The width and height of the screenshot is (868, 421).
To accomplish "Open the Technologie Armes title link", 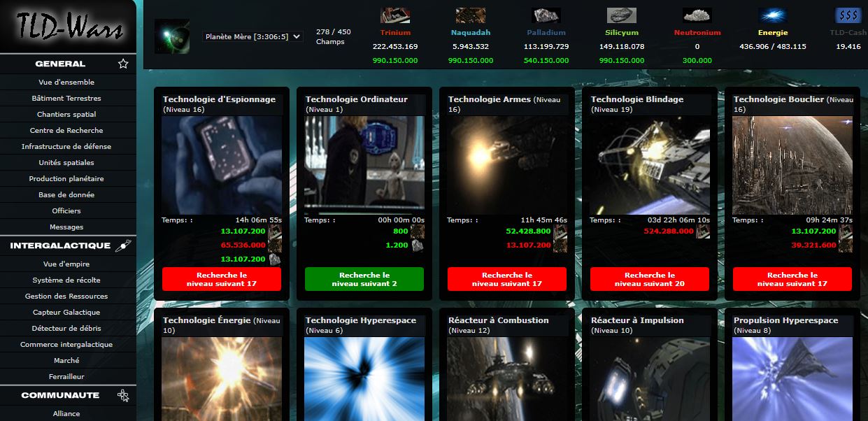I will pos(490,100).
